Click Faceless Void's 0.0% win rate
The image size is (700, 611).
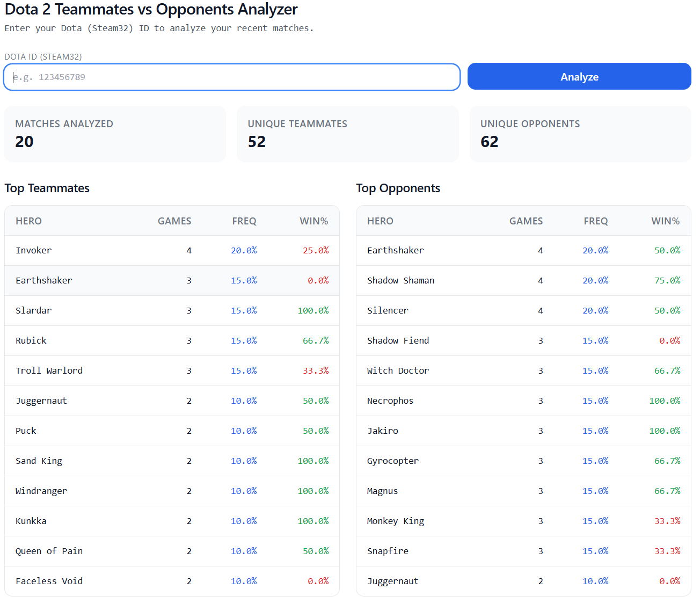point(318,581)
